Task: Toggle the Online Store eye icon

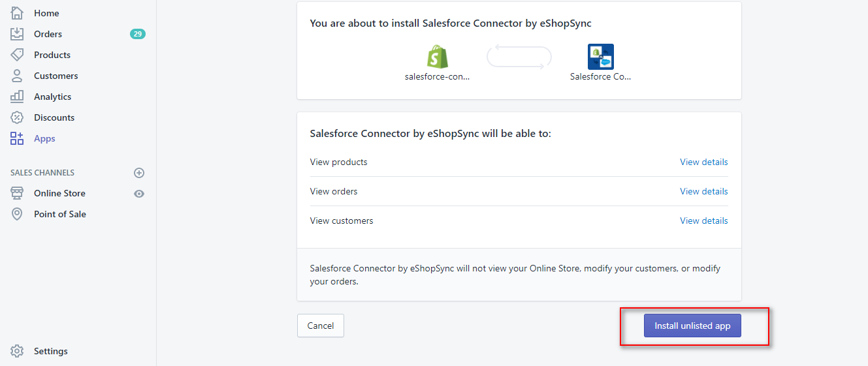Action: click(x=139, y=194)
